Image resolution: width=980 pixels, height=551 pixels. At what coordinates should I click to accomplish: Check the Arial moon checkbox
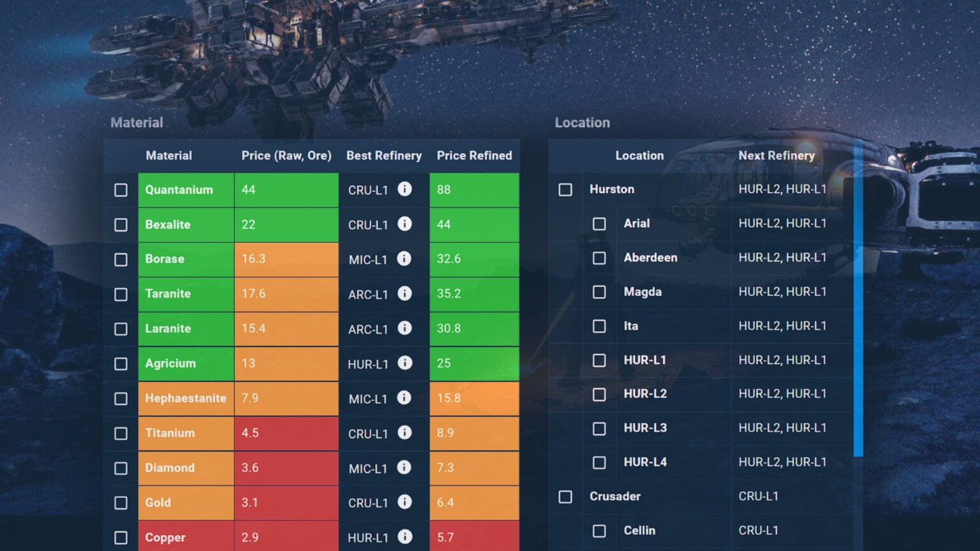(x=599, y=224)
